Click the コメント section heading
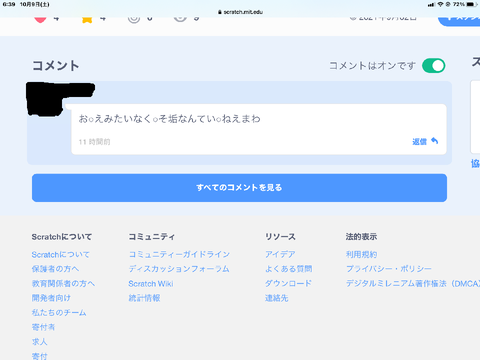Image resolution: width=480 pixels, height=360 pixels. coord(56,66)
